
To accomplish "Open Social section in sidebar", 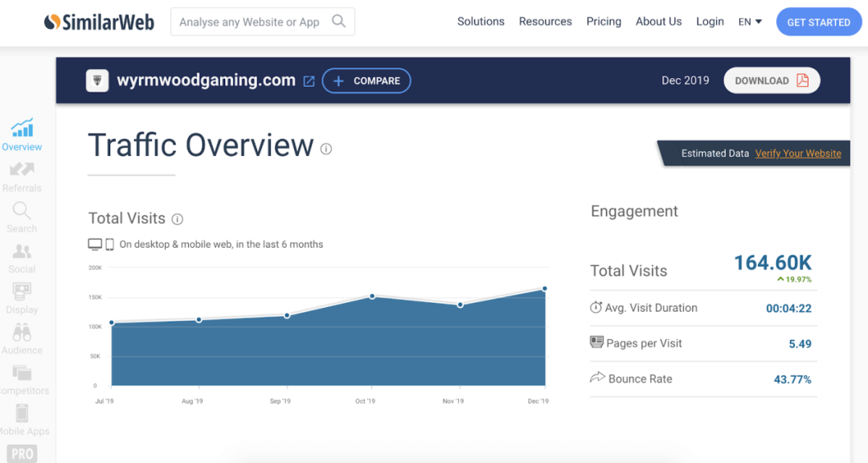I will [22, 252].
